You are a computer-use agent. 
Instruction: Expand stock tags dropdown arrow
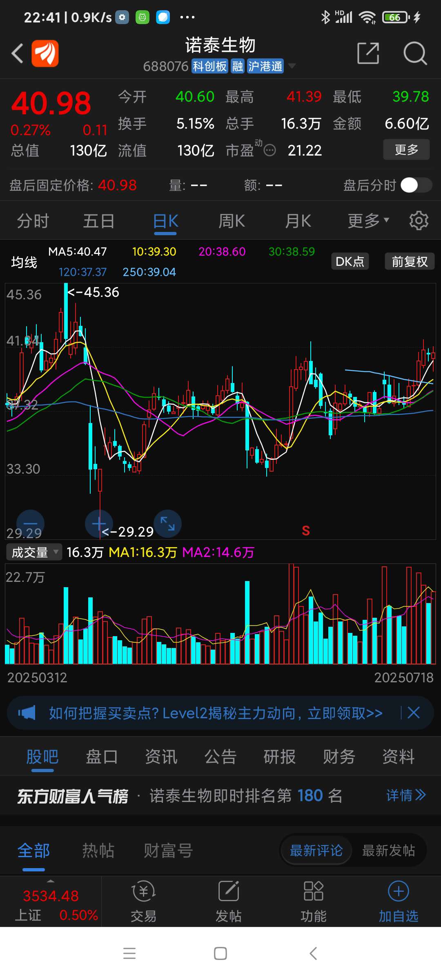292,66
